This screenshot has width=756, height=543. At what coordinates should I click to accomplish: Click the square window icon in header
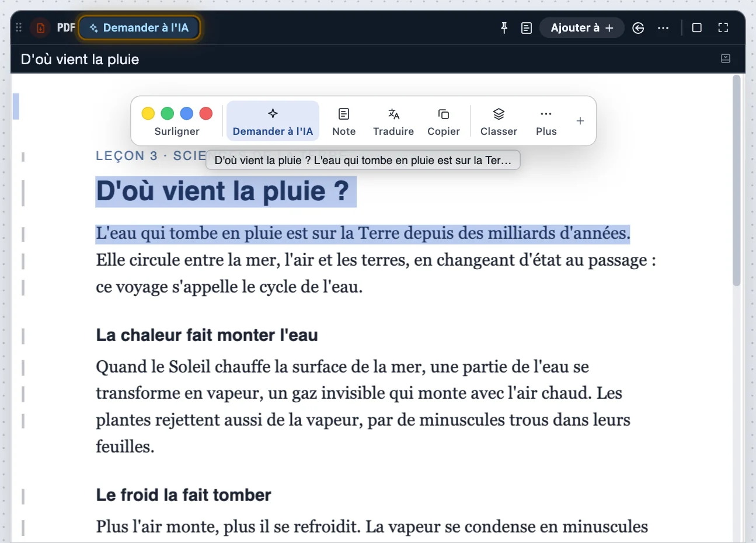pyautogui.click(x=696, y=27)
